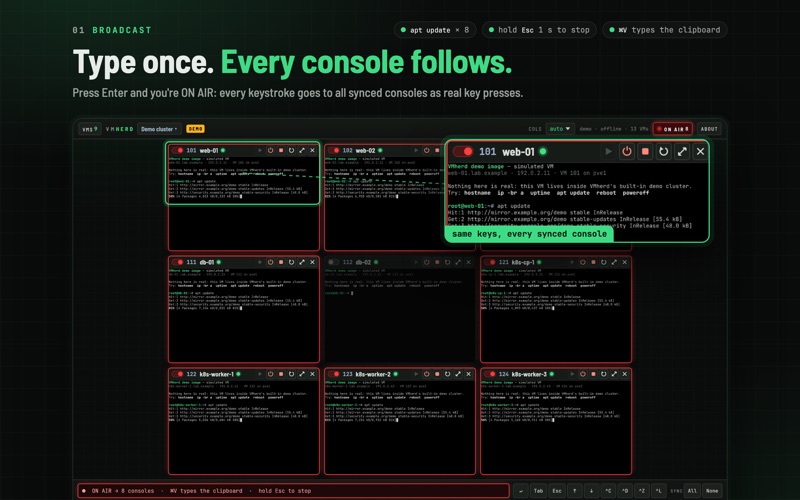Click power icon on 121 k8s-cp-1 console

click(583, 262)
